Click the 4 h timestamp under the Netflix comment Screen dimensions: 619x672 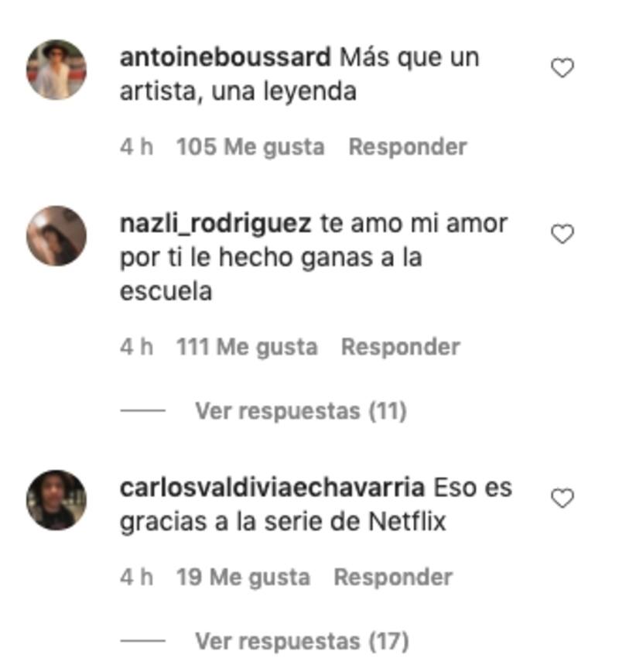tap(136, 578)
